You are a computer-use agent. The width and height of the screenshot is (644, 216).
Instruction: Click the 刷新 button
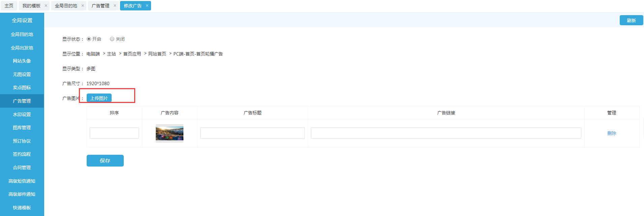[631, 21]
